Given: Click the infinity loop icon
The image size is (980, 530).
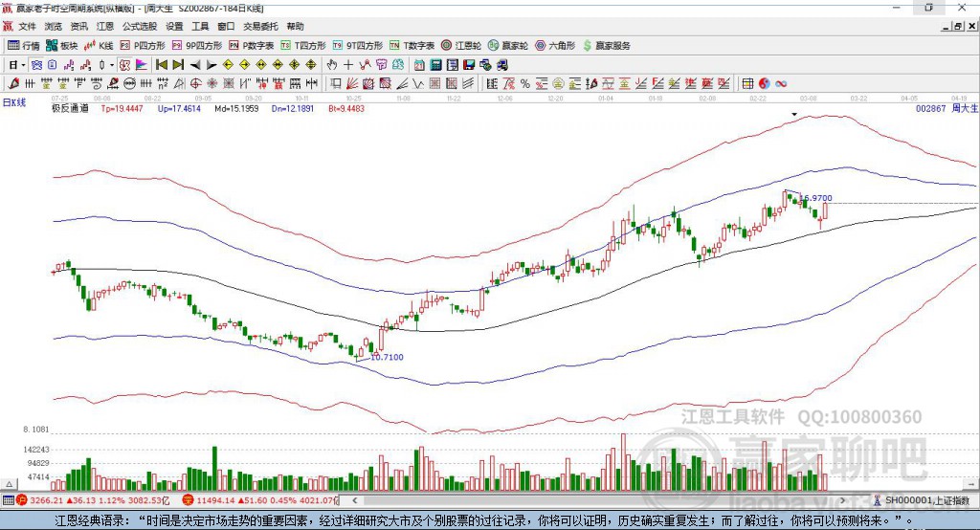Looking at the screenshot, I should pos(781,84).
